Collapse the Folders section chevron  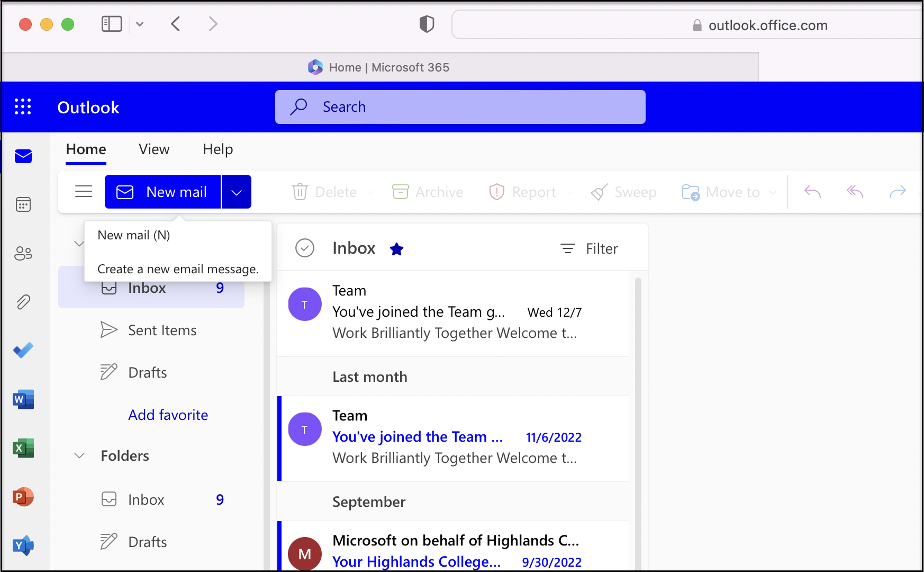pos(79,455)
